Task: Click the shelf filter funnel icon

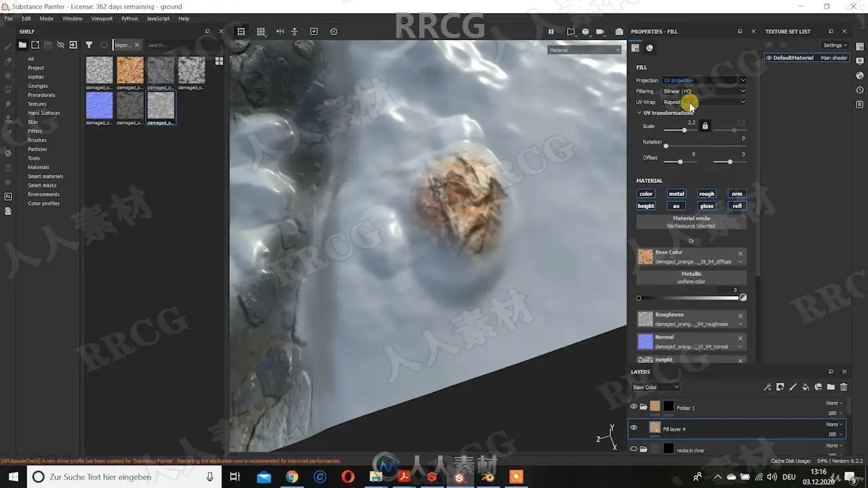Action: pyautogui.click(x=89, y=45)
